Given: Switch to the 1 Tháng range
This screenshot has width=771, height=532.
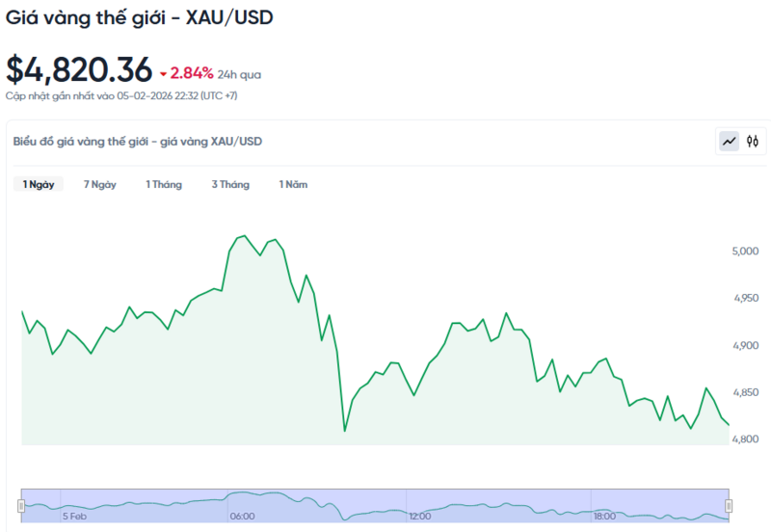Looking at the screenshot, I should tap(164, 184).
